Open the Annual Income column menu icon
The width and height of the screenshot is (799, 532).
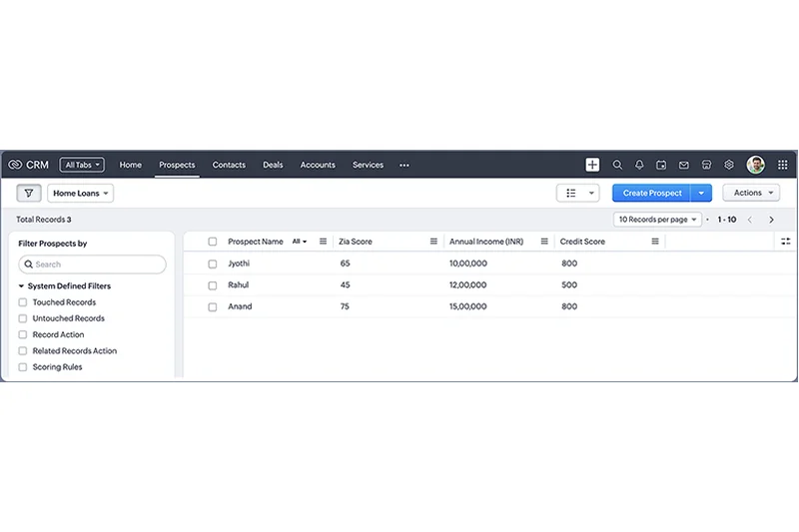coord(544,242)
